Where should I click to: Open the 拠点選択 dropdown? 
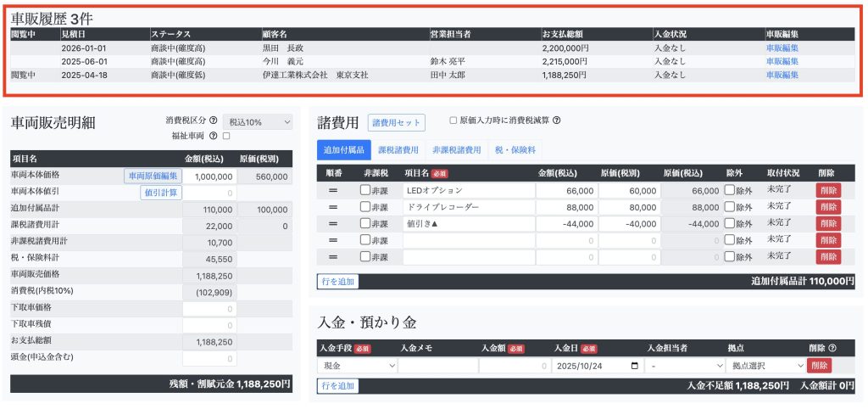pos(765,366)
